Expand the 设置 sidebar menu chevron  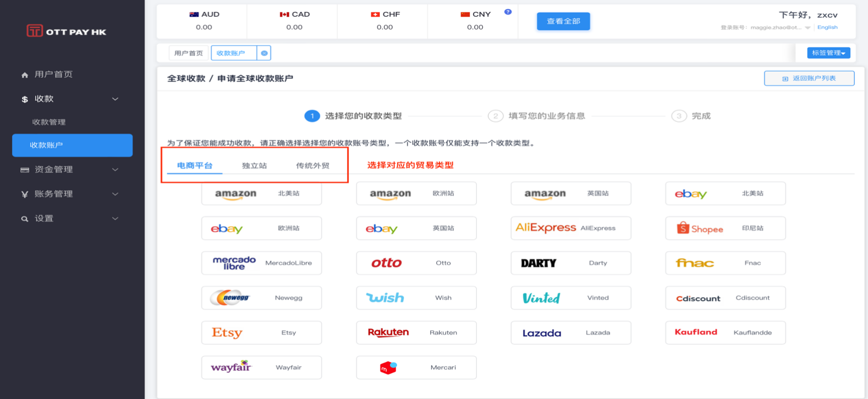115,218
